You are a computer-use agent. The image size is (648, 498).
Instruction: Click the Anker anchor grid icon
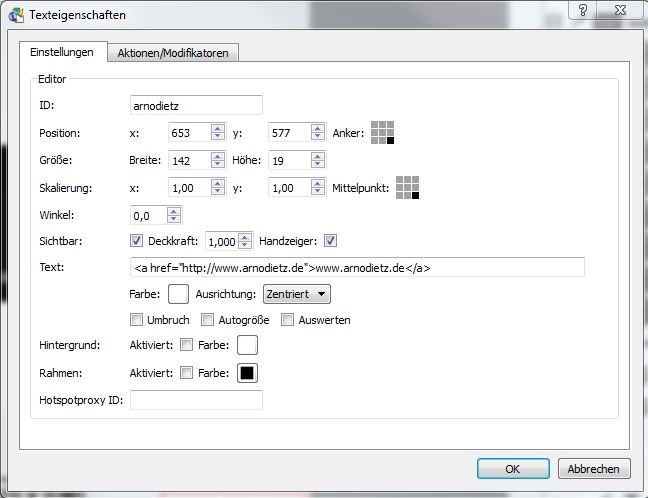pos(382,133)
